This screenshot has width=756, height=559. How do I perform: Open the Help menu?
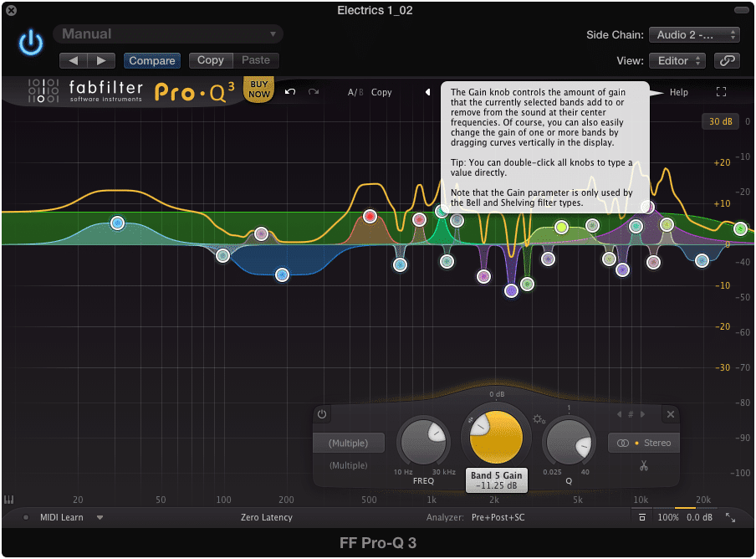678,92
